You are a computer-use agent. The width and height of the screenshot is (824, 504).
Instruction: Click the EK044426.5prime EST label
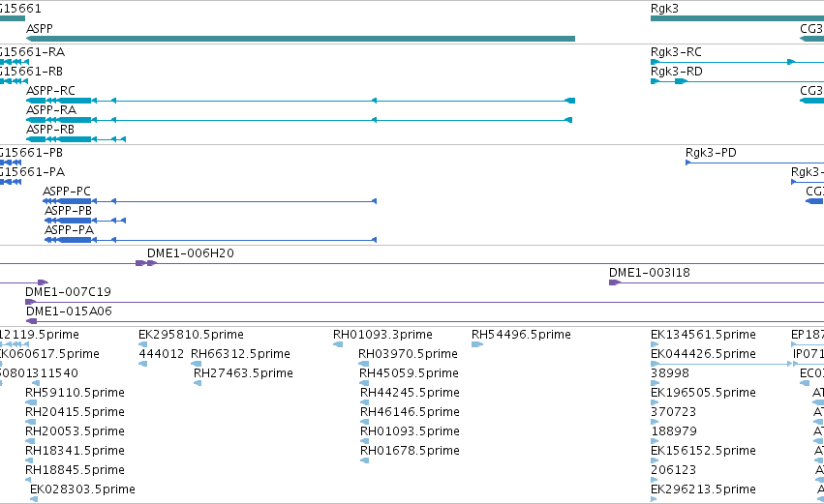coord(703,354)
